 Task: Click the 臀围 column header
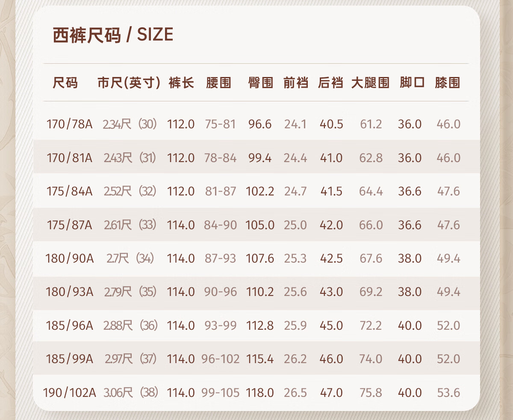pyautogui.click(x=260, y=83)
